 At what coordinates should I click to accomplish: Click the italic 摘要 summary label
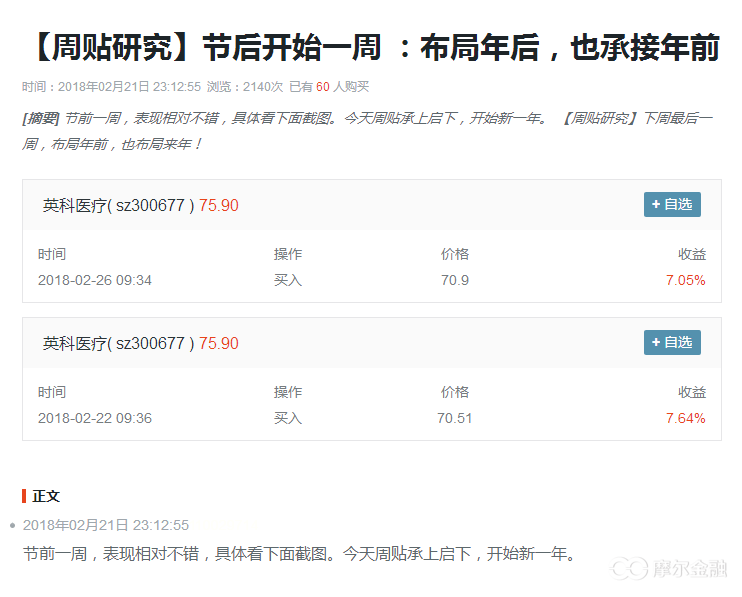41,118
